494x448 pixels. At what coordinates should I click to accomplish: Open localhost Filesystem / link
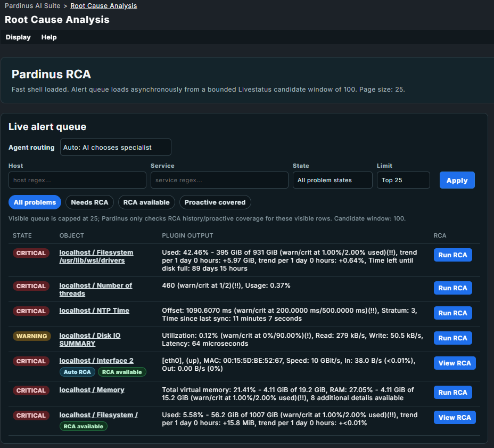[x=98, y=414]
